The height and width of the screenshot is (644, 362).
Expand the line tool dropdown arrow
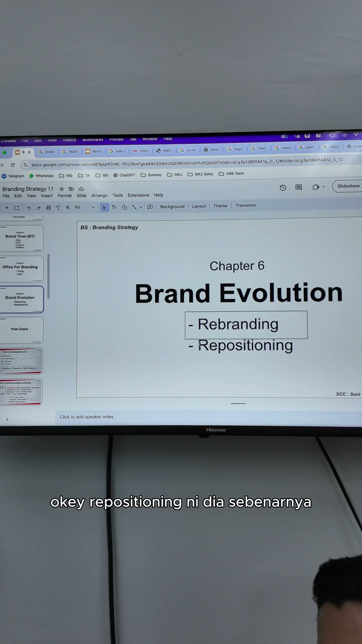[141, 207]
